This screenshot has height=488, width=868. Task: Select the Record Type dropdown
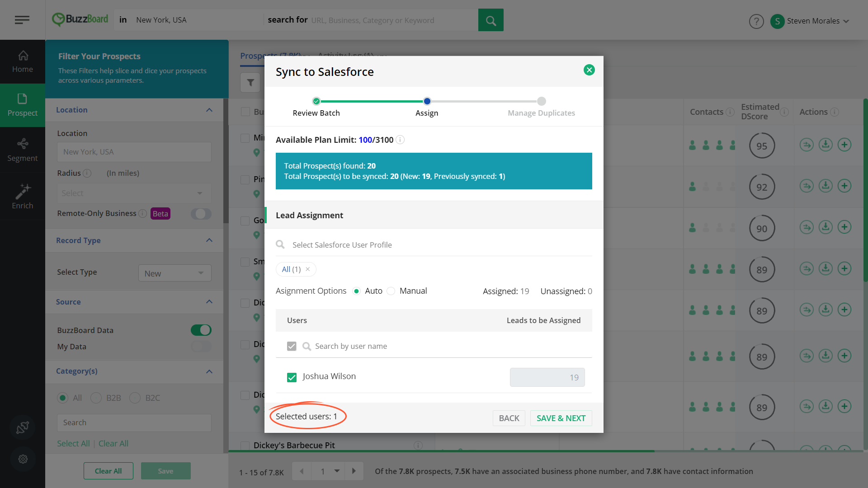point(175,273)
